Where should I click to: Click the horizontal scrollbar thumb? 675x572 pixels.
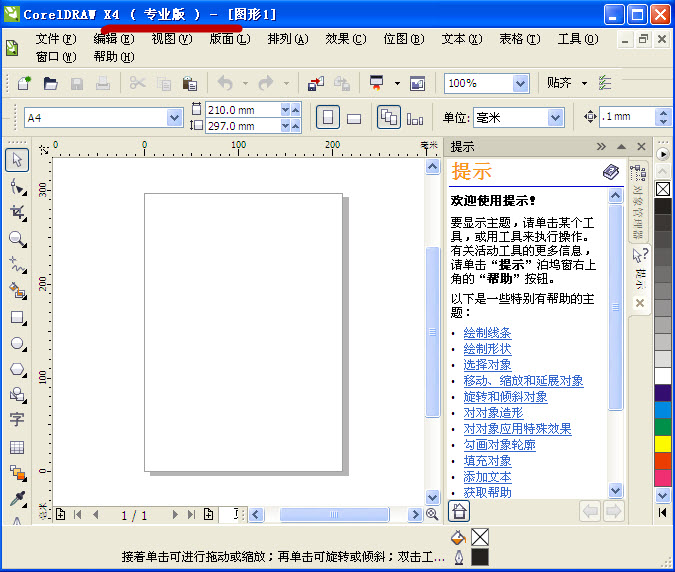click(x=334, y=514)
